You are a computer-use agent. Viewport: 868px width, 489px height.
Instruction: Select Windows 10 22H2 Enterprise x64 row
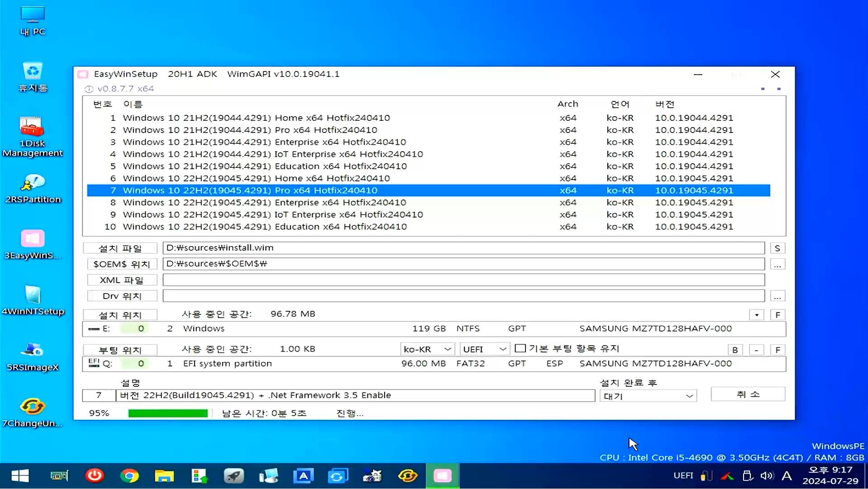(x=428, y=203)
